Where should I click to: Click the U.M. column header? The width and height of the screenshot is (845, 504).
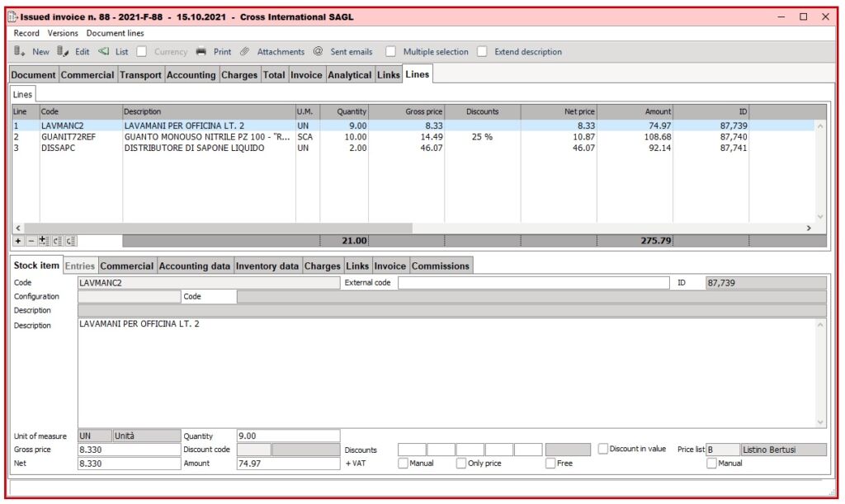tap(308, 111)
